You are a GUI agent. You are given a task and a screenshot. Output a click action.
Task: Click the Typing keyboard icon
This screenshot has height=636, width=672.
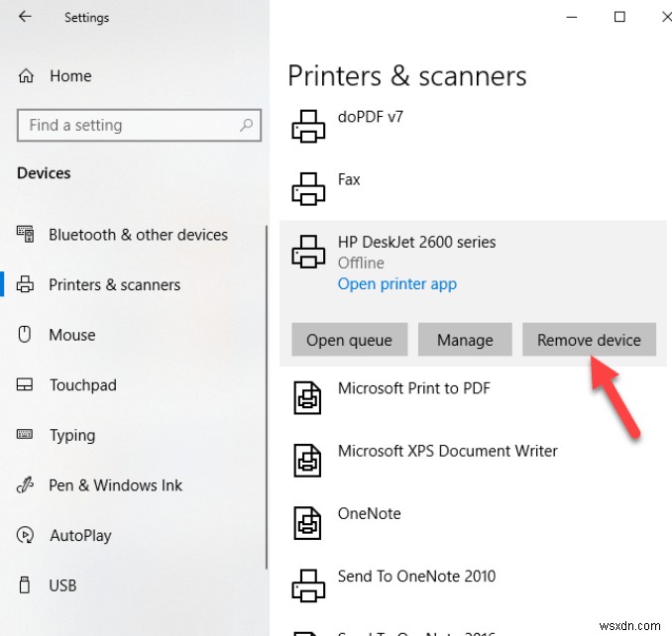[25, 434]
